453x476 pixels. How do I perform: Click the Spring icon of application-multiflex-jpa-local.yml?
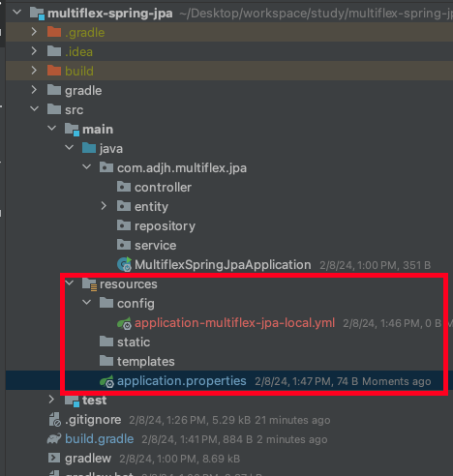[x=124, y=323]
